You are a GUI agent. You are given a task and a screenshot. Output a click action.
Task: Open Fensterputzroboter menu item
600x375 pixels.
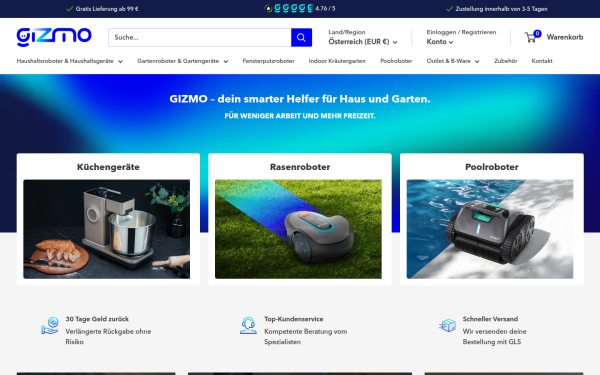click(x=268, y=61)
